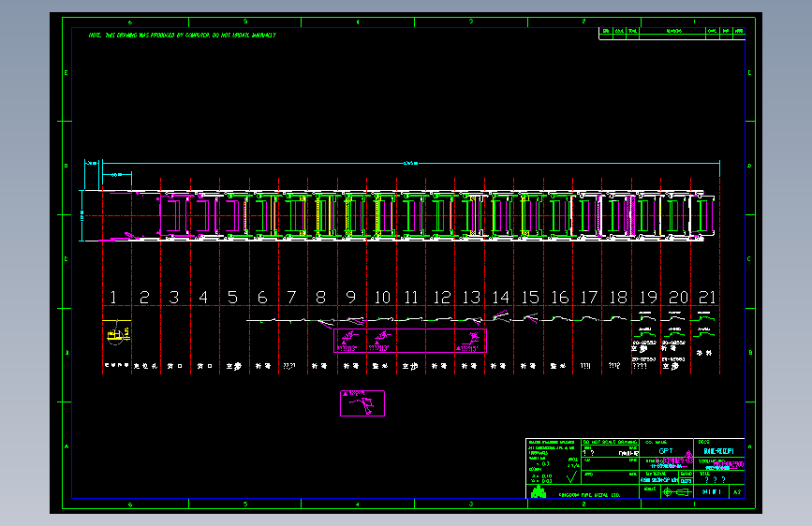Click the station number 14 label
Screen dimensions: 812x526
tap(501, 298)
